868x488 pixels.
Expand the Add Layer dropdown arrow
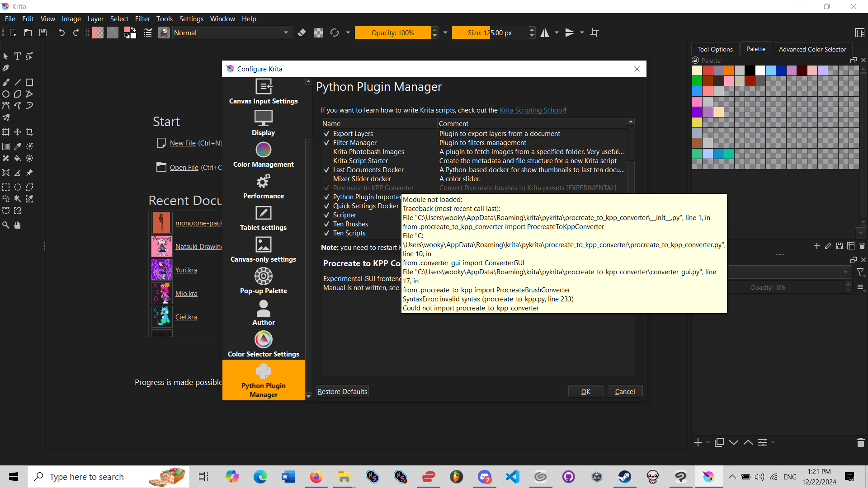point(708,442)
